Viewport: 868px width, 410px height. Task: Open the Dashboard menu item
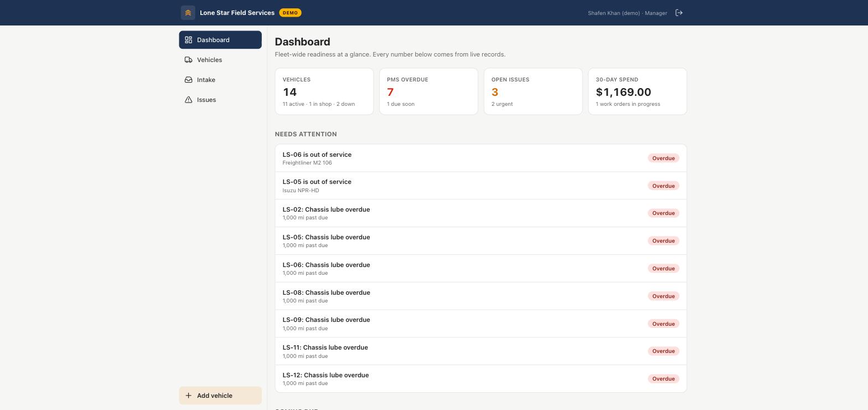coord(220,40)
